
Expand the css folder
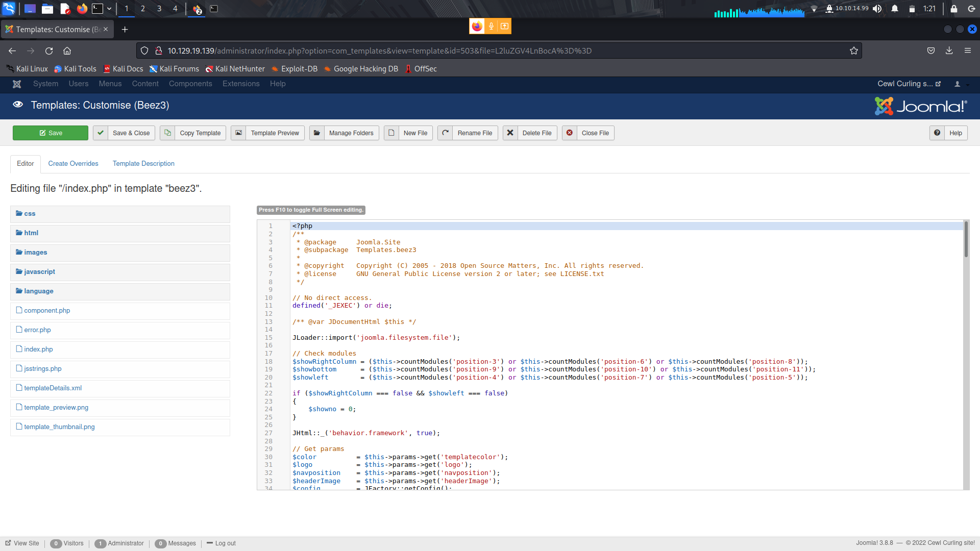tap(29, 214)
